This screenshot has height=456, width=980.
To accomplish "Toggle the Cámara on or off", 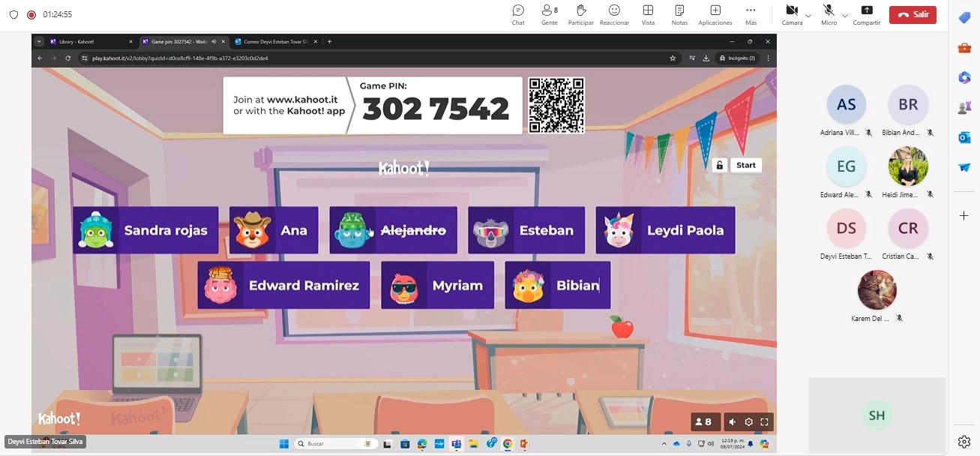I will click(792, 14).
